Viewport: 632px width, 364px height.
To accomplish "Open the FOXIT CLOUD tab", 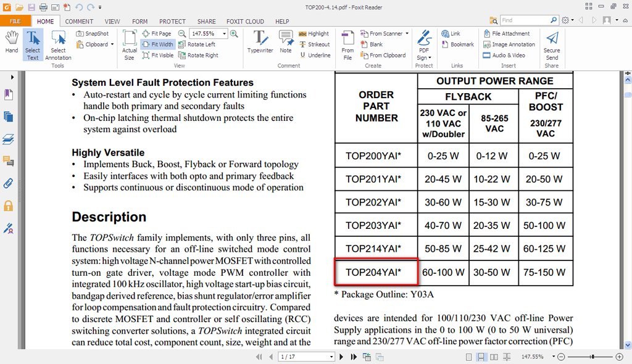I will [245, 22].
